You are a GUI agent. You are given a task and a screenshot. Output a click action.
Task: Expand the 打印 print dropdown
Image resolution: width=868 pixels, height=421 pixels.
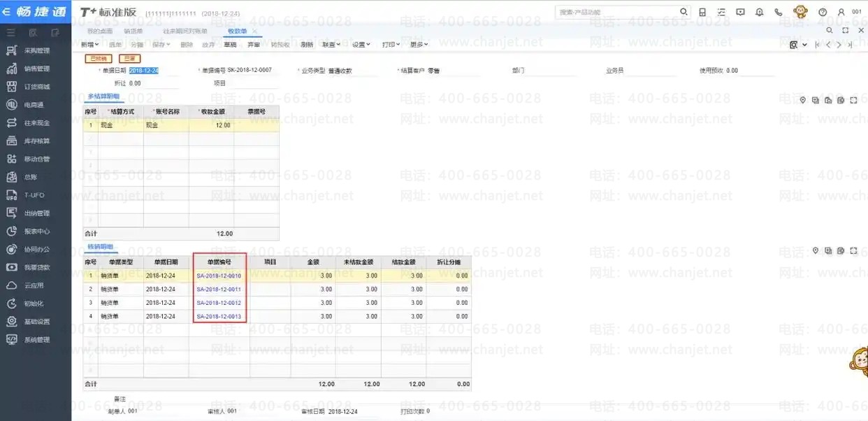pos(391,45)
